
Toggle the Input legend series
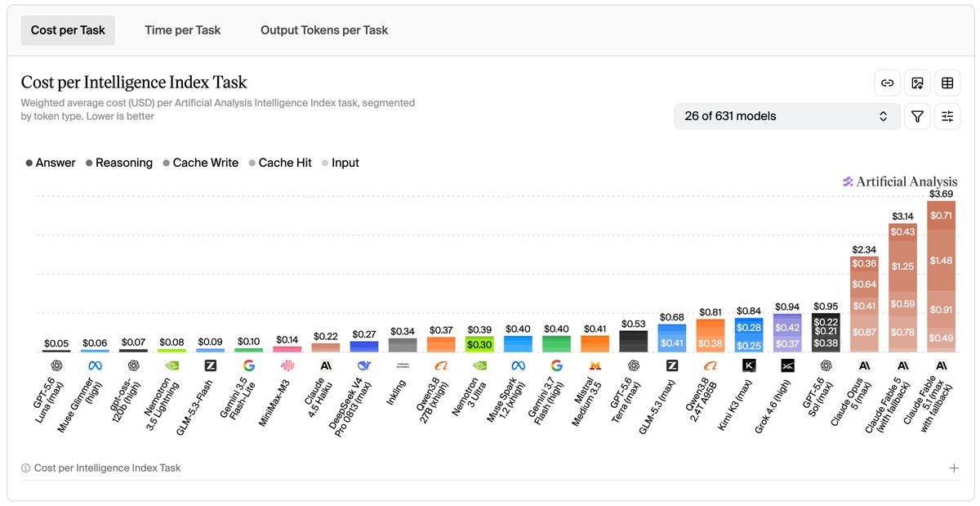341,163
